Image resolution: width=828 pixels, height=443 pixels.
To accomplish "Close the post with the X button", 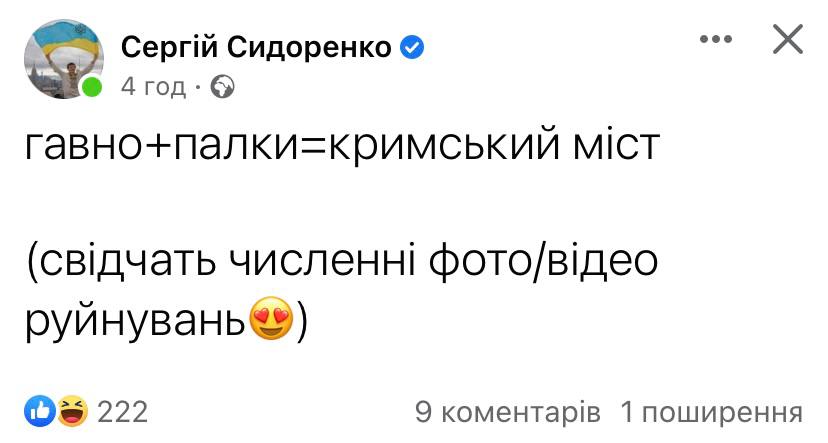I will [x=788, y=39].
